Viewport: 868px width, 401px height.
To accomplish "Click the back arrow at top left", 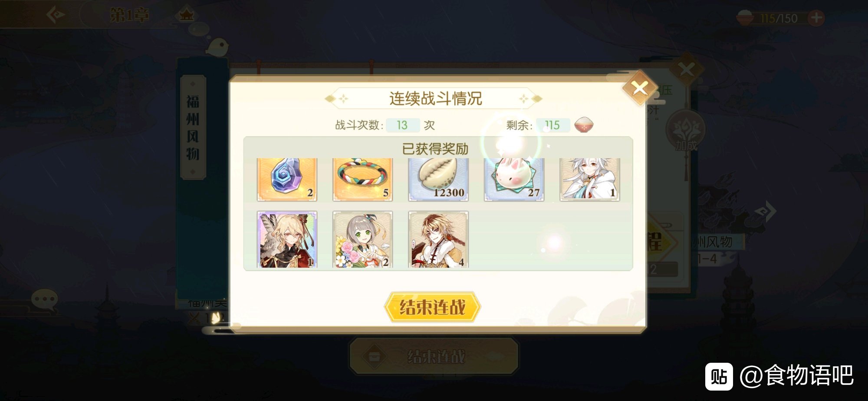I will (x=56, y=15).
